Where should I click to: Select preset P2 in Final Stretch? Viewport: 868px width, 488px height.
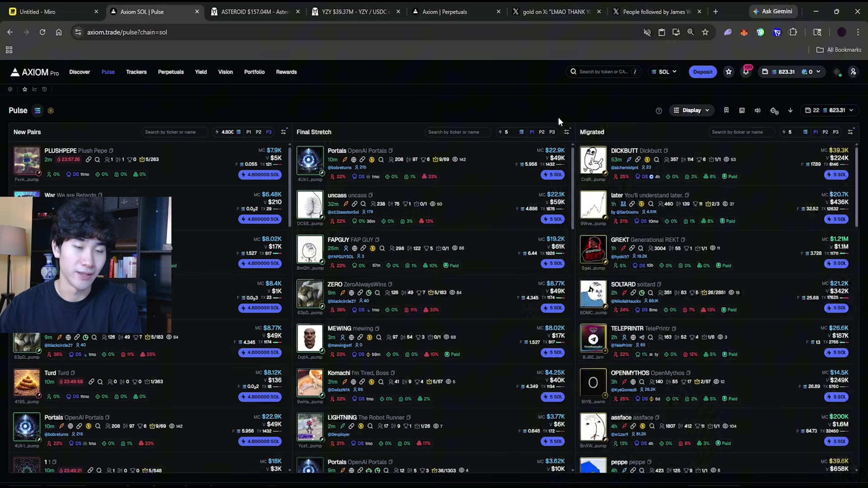point(542,132)
